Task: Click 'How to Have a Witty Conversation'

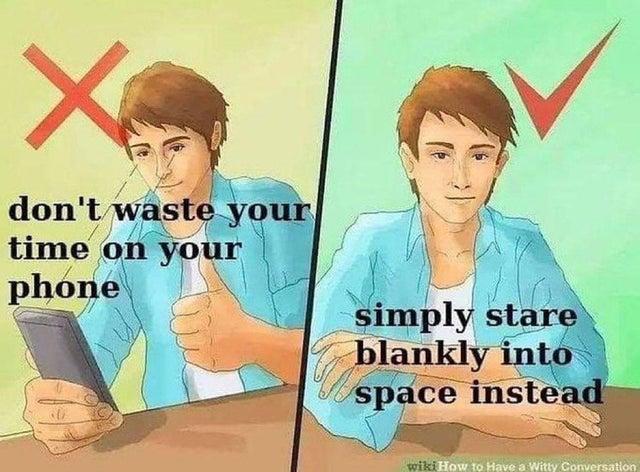Action: tap(538, 466)
